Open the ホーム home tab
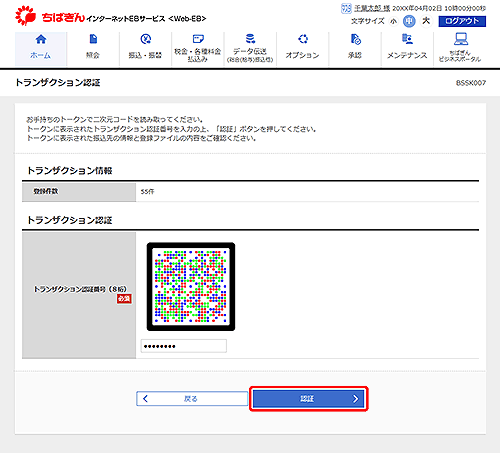This screenshot has height=453, width=500. [x=41, y=49]
